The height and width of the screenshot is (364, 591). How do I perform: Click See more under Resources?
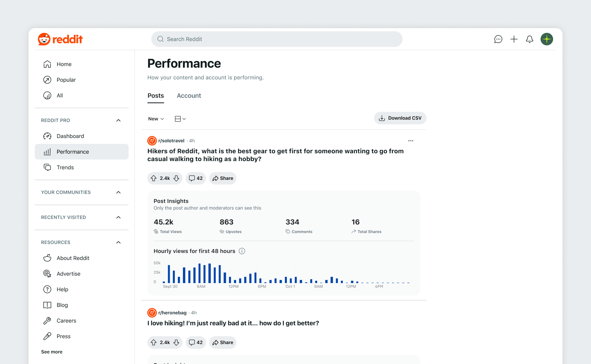[52, 352]
